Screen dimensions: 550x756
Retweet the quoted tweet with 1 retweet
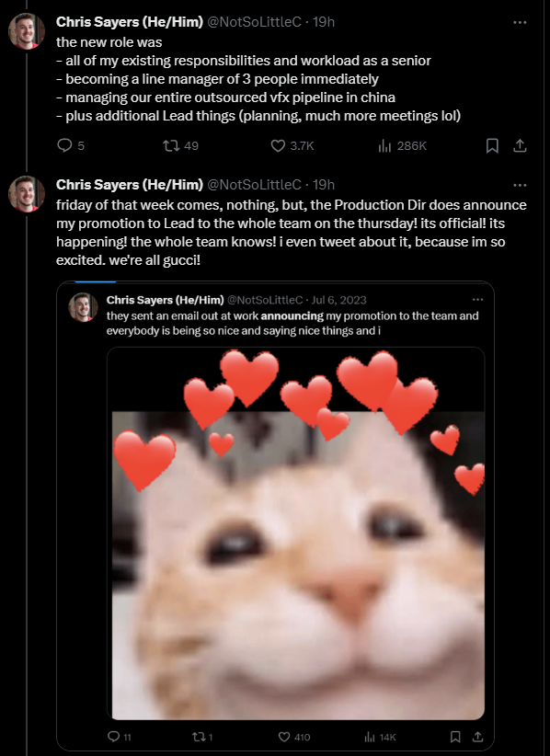click(198, 737)
